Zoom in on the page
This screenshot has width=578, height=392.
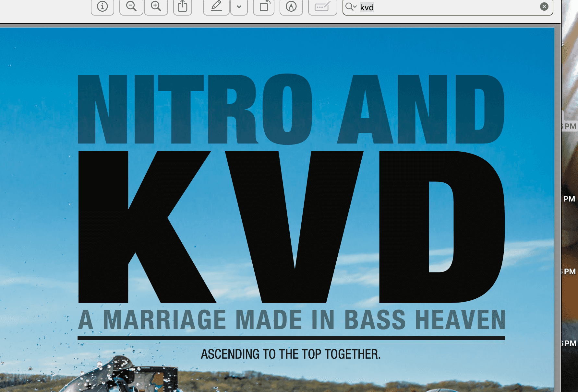[x=156, y=7]
